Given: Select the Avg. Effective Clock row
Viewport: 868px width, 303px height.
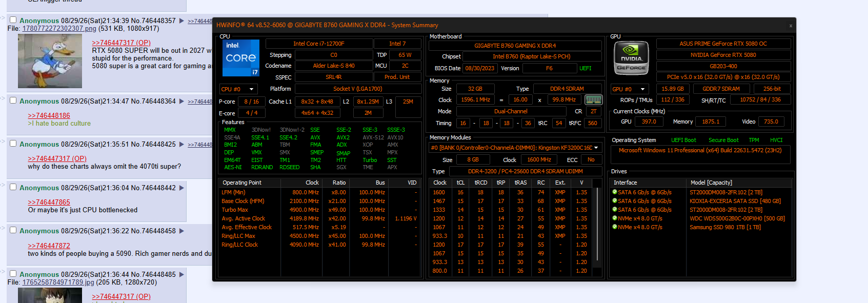Looking at the screenshot, I should click(319, 228).
